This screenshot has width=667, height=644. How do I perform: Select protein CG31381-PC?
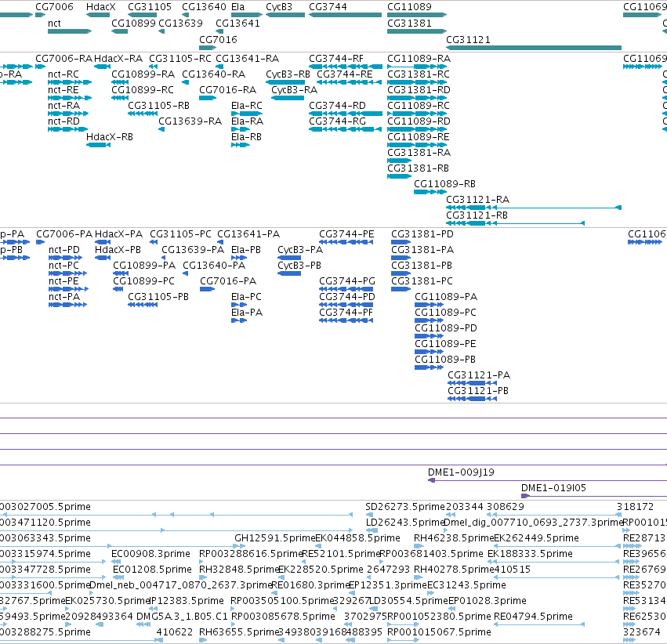[401, 289]
